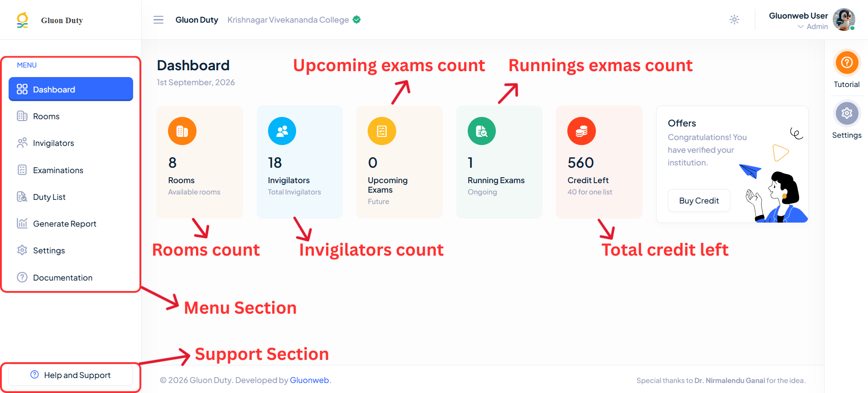Screen dimensions: 868x393
Task: Click the Generate Report chart icon
Action: tap(22, 223)
